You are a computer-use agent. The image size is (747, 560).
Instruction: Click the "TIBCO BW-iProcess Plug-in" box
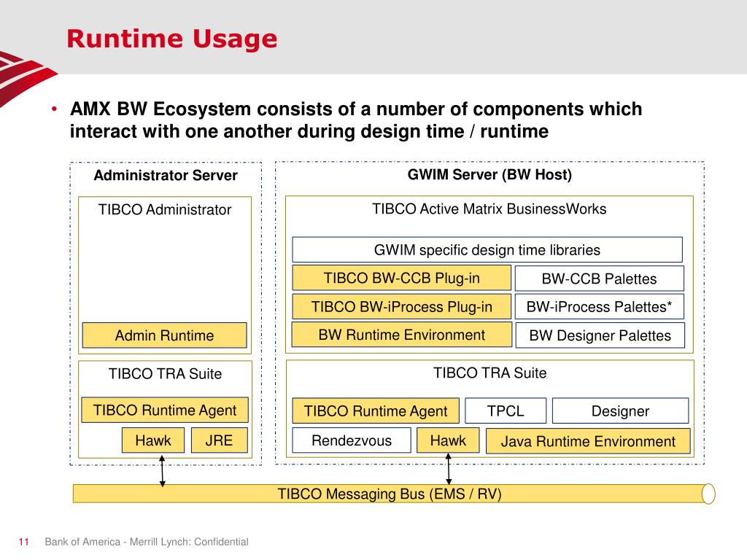click(402, 307)
